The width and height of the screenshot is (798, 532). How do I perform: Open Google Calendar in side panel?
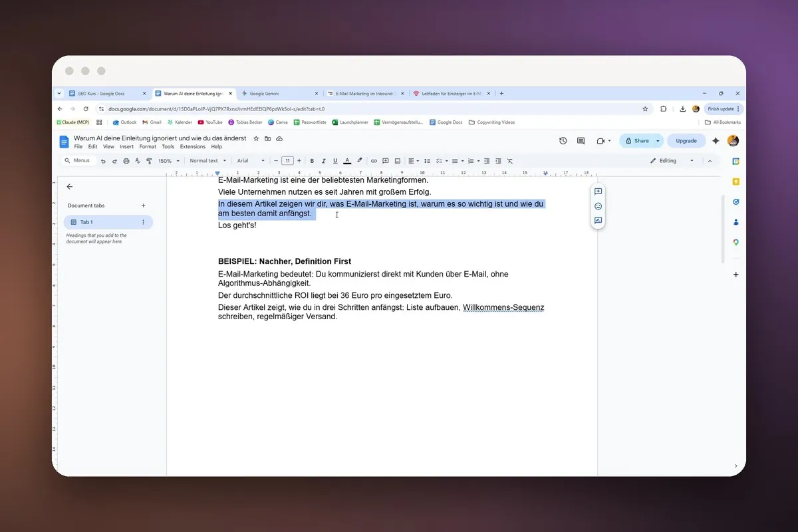pyautogui.click(x=735, y=162)
